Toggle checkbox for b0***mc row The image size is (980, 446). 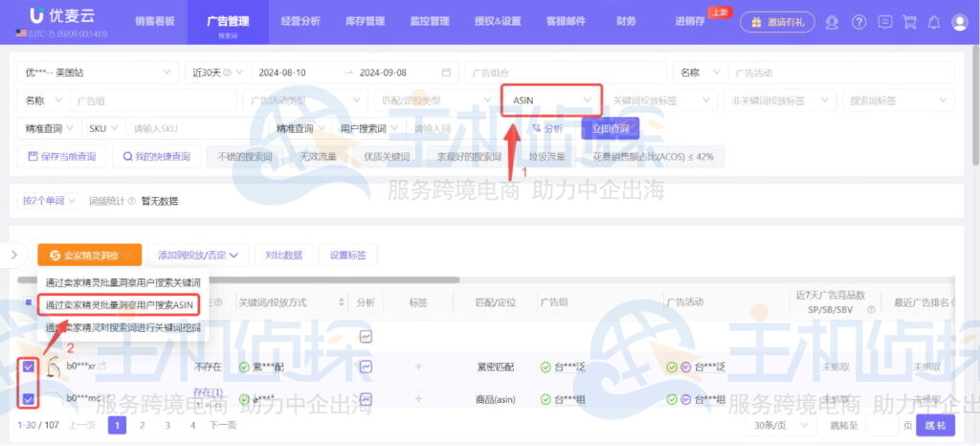[x=28, y=398]
